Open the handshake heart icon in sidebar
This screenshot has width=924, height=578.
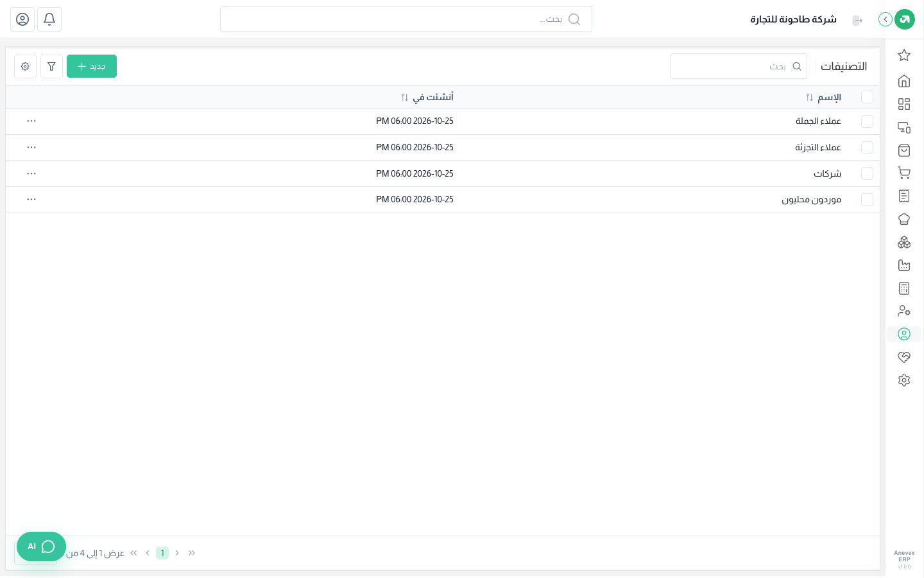pos(904,357)
